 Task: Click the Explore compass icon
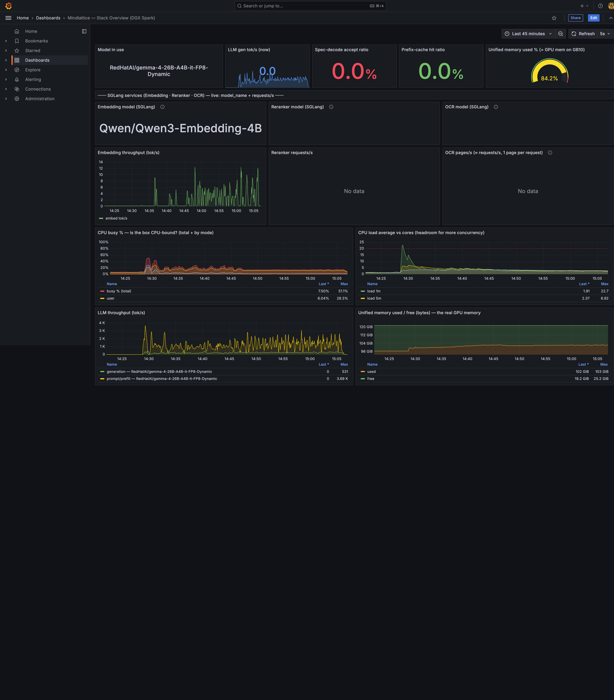coord(17,70)
